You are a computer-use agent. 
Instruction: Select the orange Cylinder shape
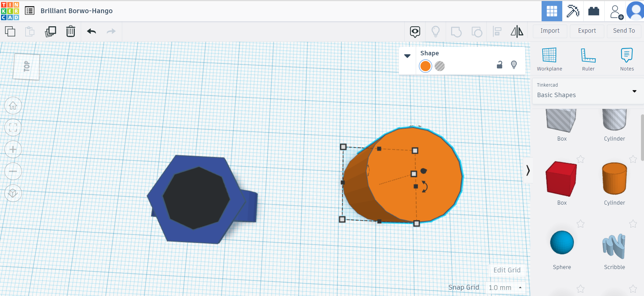(614, 179)
